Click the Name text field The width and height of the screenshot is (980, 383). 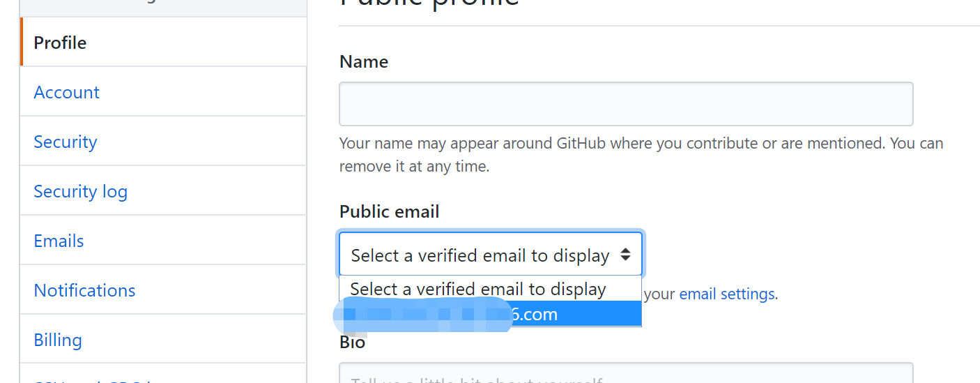tap(626, 104)
